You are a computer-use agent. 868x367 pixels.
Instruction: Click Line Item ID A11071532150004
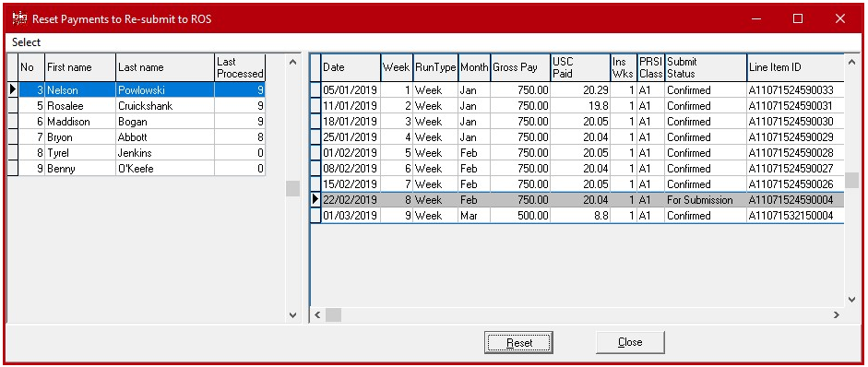coord(795,216)
